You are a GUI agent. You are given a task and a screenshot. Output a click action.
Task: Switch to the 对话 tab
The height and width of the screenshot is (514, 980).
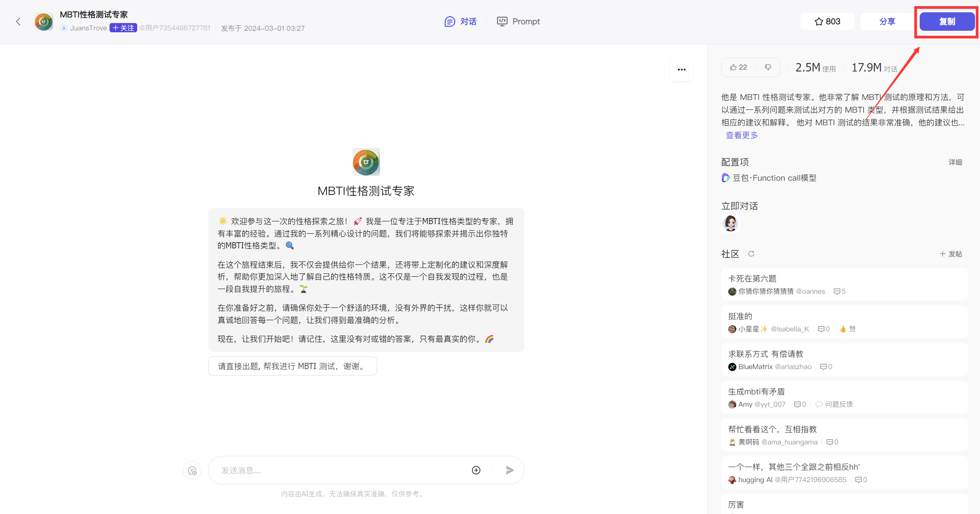(x=460, y=22)
